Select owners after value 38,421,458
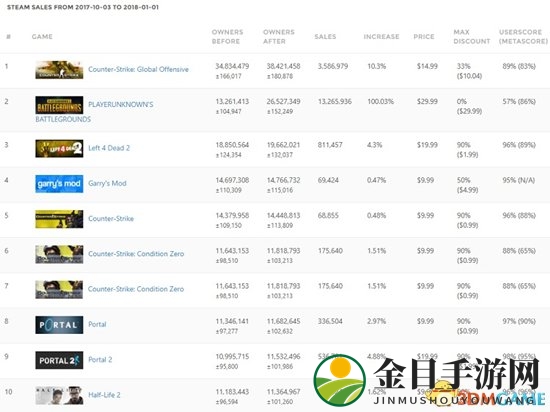This screenshot has height=412, width=550. [283, 66]
